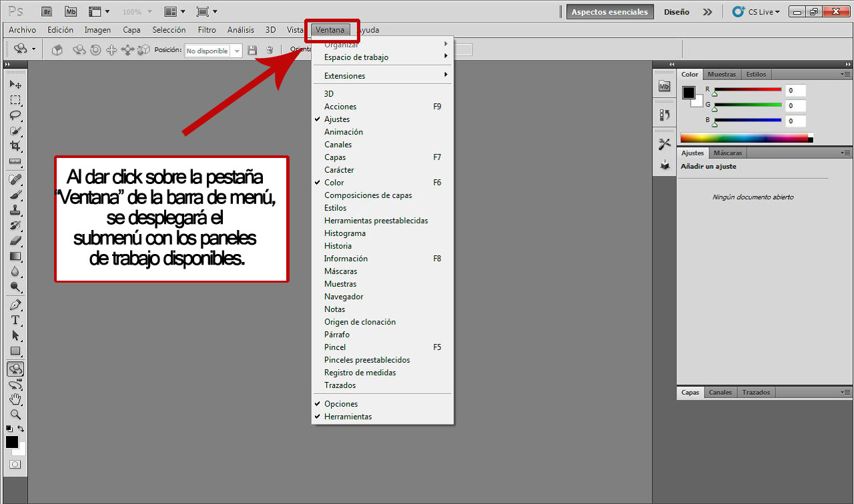Select the Brush tool

pos(15,194)
